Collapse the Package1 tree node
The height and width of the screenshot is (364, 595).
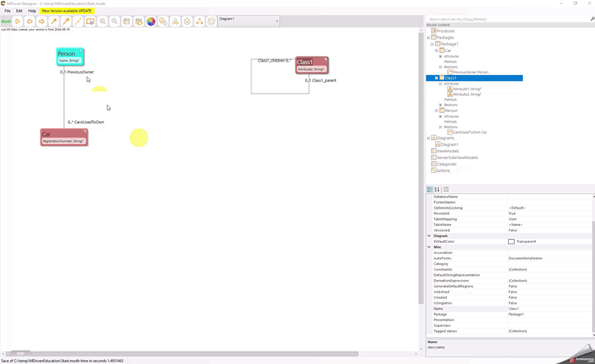click(432, 44)
